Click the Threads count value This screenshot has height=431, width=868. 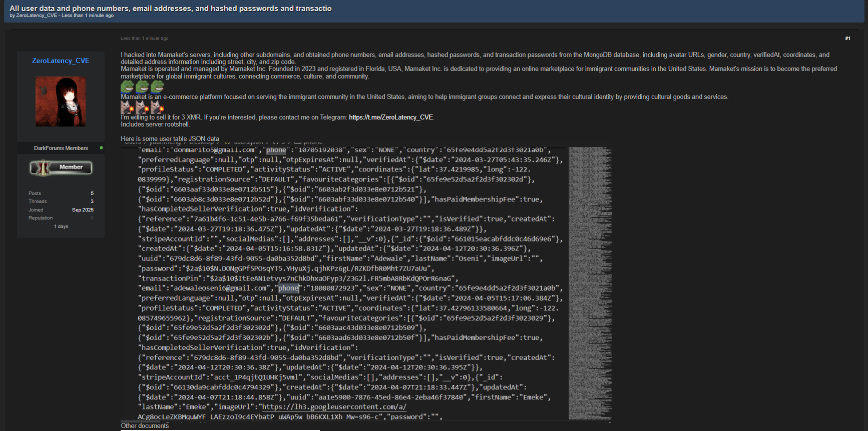[92, 201]
